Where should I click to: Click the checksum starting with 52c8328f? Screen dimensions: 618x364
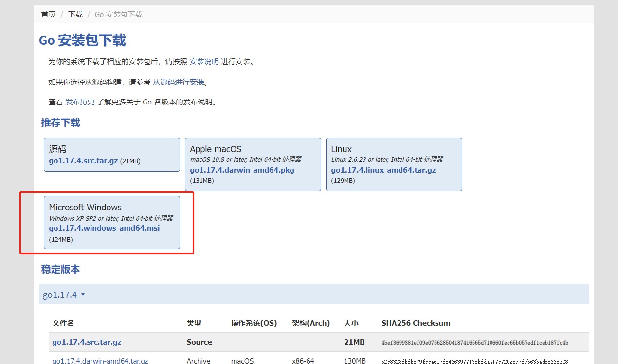coord(475,361)
